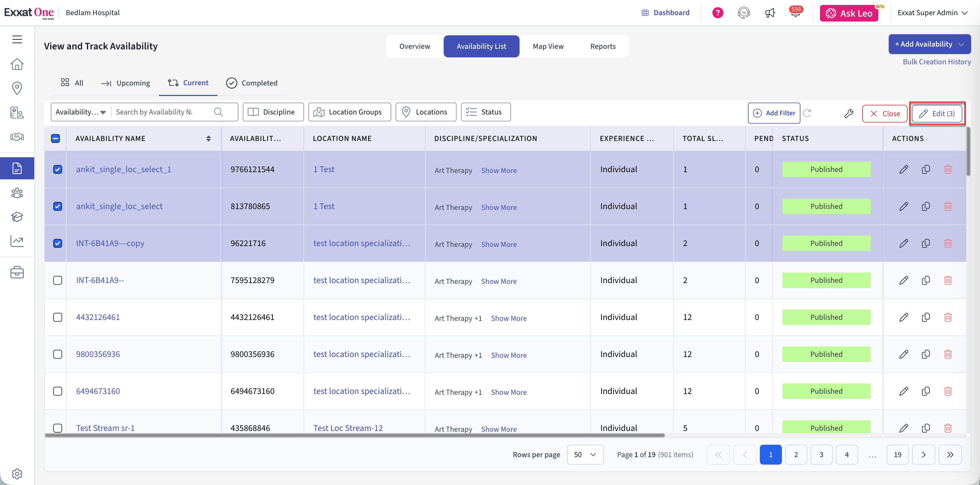The image size is (980, 485).
Task: Click the Search by Availability Name field
Action: [162, 112]
